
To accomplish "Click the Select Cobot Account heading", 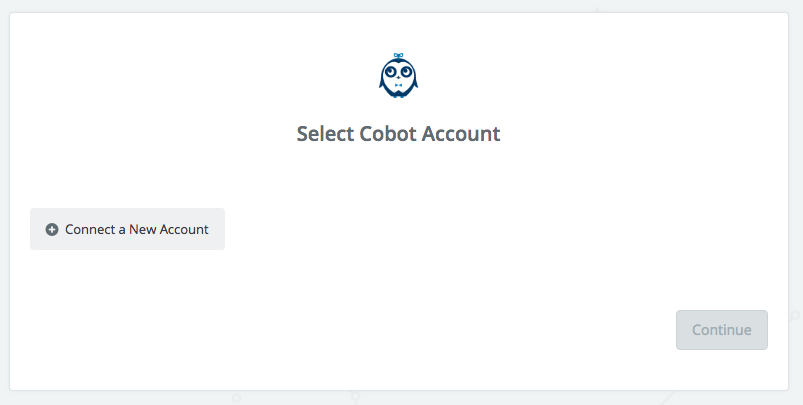I will pos(398,134).
